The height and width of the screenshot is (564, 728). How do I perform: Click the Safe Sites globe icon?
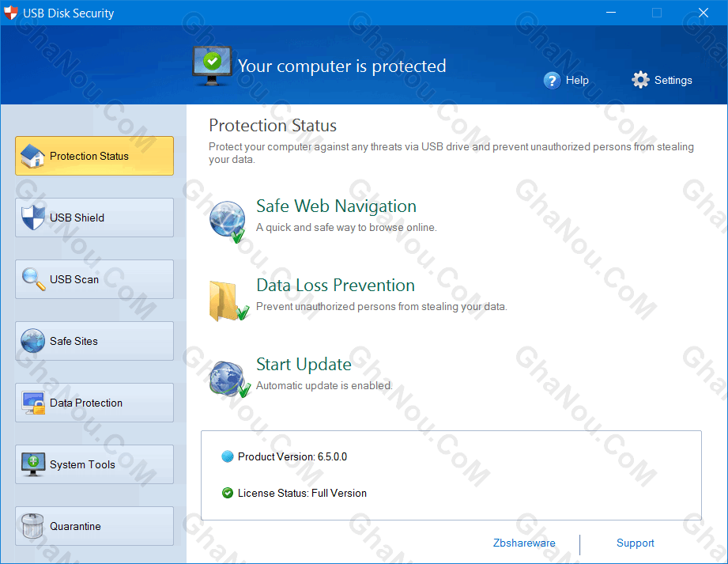[32, 341]
